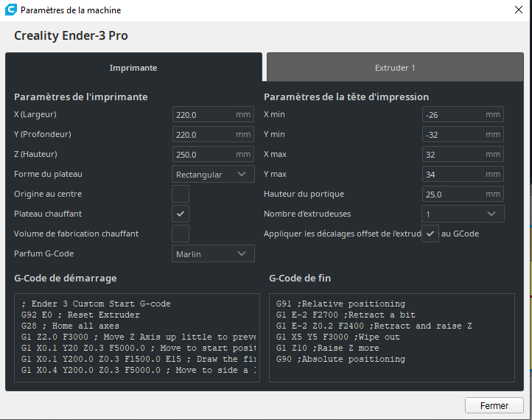Screen dimensions: 532x420
Task: Click the 'G90 ;Absolute positioning' line
Action: (340, 359)
